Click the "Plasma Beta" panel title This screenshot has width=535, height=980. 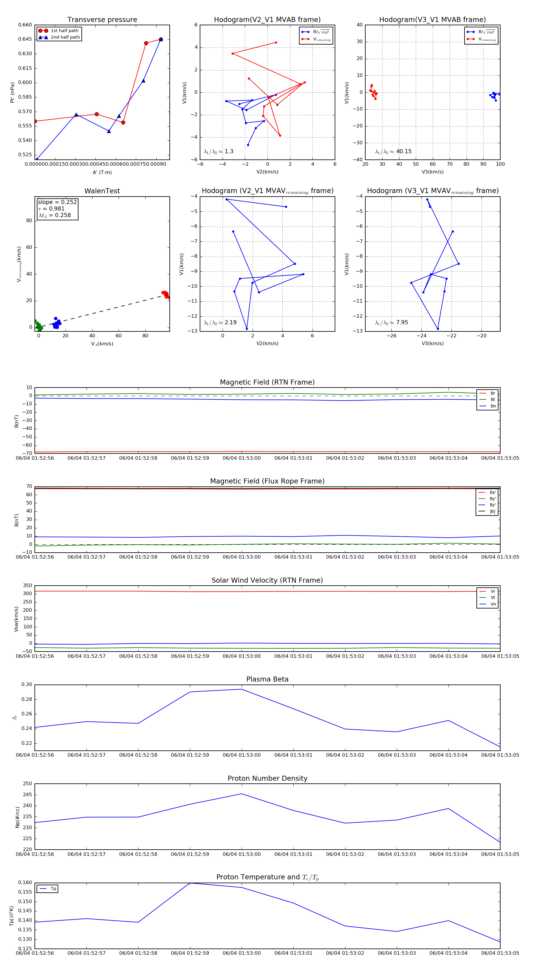tap(267, 679)
